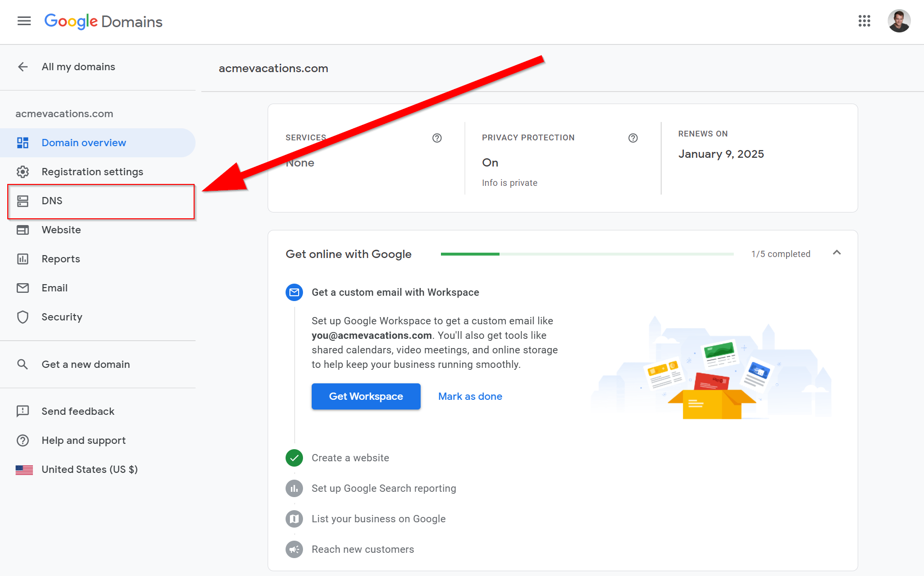The image size is (924, 576).
Task: Click the DNS sidebar icon
Action: (x=23, y=200)
